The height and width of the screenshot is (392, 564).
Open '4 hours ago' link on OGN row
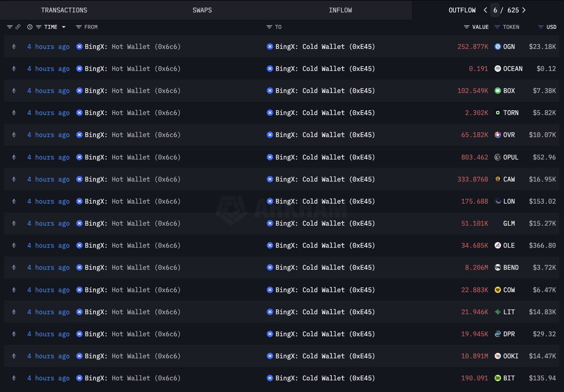(49, 46)
